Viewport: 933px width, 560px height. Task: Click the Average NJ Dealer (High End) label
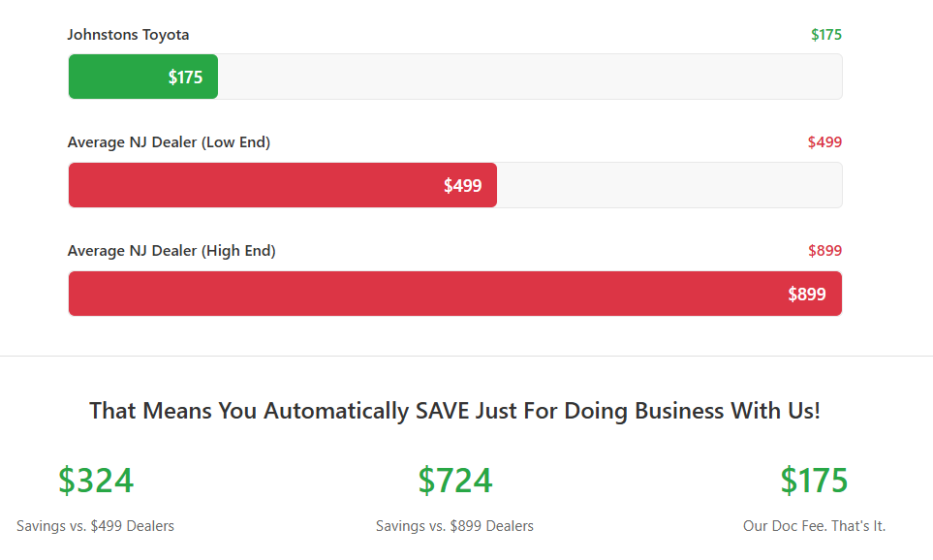[x=171, y=251]
